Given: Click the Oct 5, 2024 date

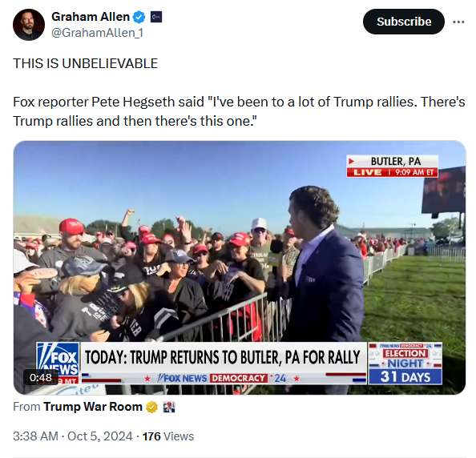Looking at the screenshot, I should click(100, 436).
